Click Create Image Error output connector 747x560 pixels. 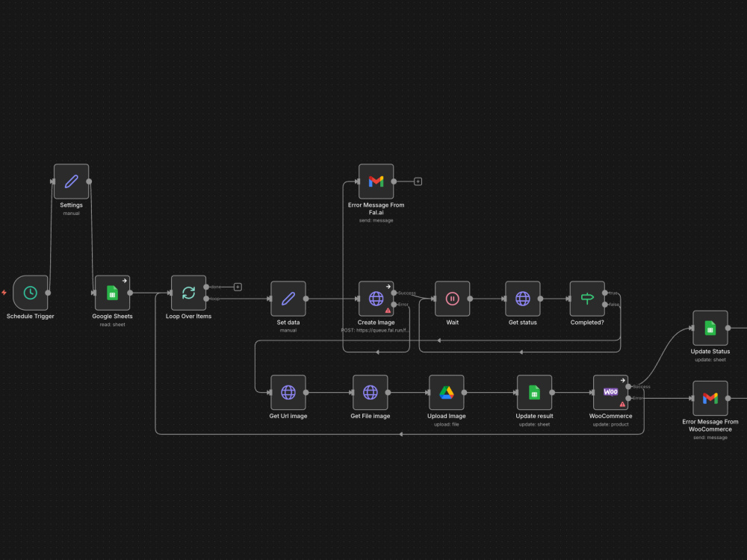(x=394, y=305)
